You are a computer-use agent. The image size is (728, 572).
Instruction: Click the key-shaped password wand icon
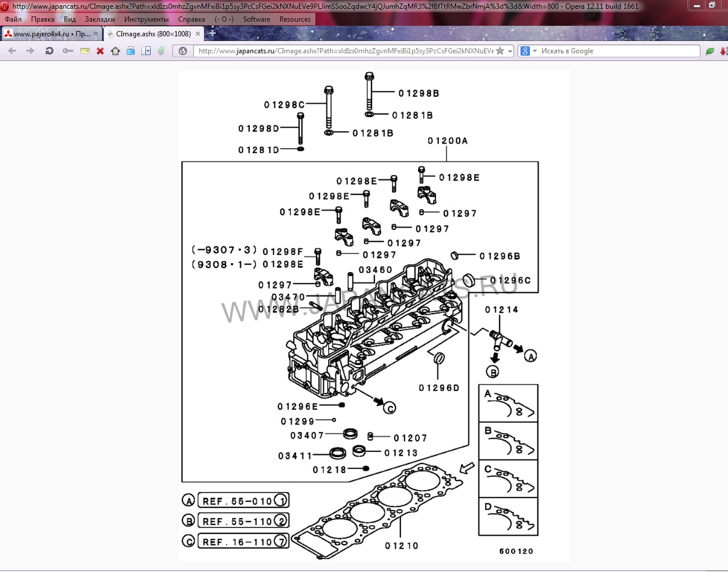68,51
